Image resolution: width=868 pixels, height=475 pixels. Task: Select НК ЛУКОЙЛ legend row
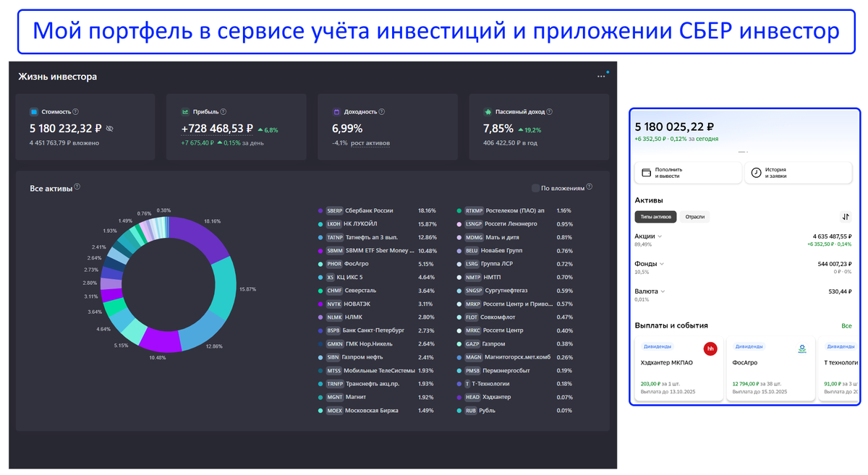point(378,224)
